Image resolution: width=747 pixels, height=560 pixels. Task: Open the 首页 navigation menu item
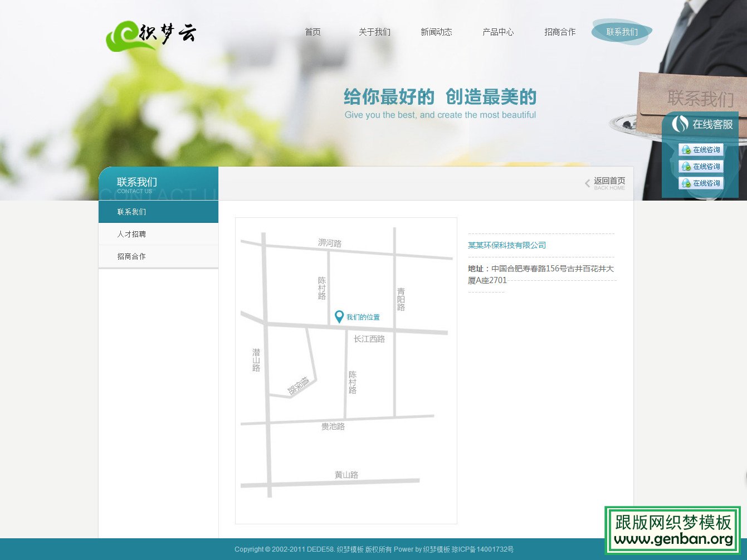[312, 32]
